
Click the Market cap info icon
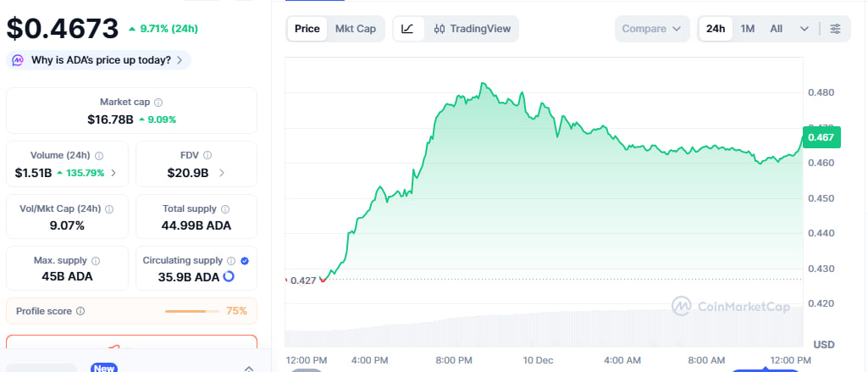coord(158,103)
